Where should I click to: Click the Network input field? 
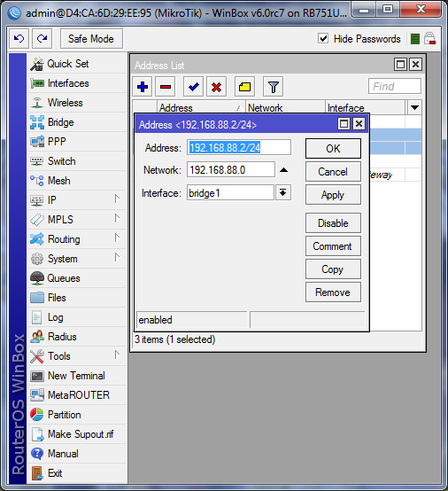pos(231,169)
